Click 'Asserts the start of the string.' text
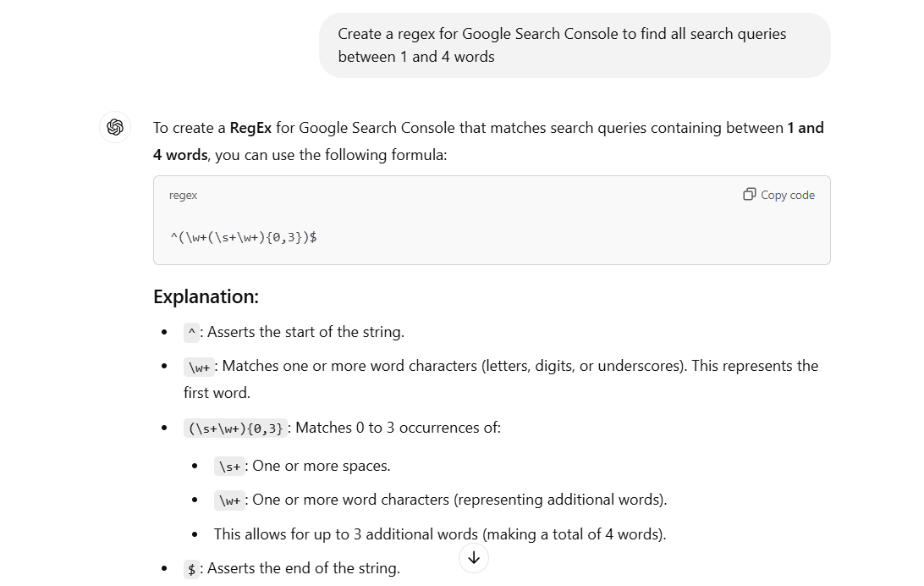Viewport: 924px width, 586px height. coord(305,332)
